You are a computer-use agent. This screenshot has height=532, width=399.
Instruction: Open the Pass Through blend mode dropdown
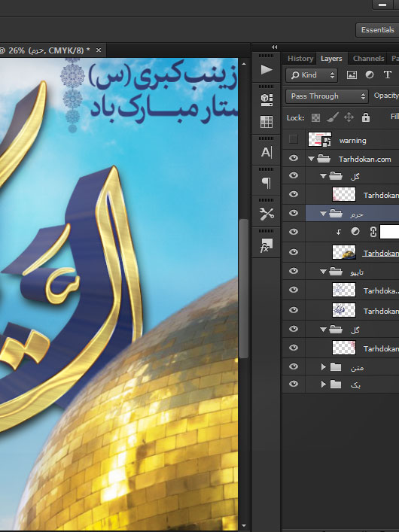(327, 96)
